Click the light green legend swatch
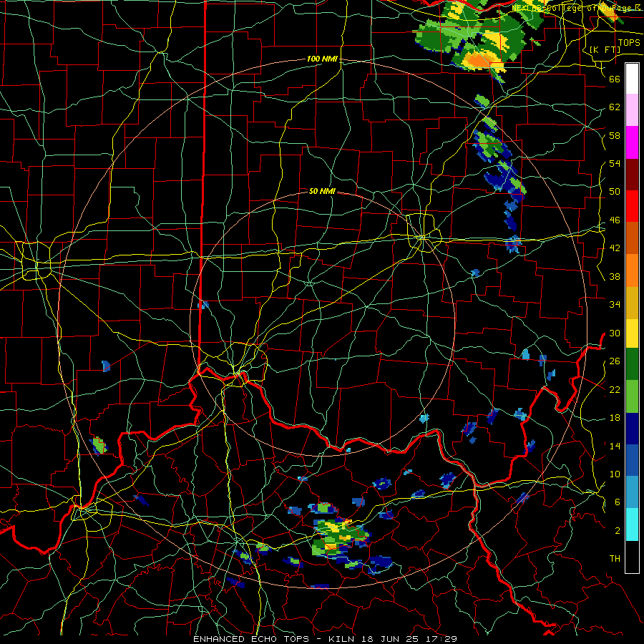Screen dimensions: 644x644 [x=632, y=396]
